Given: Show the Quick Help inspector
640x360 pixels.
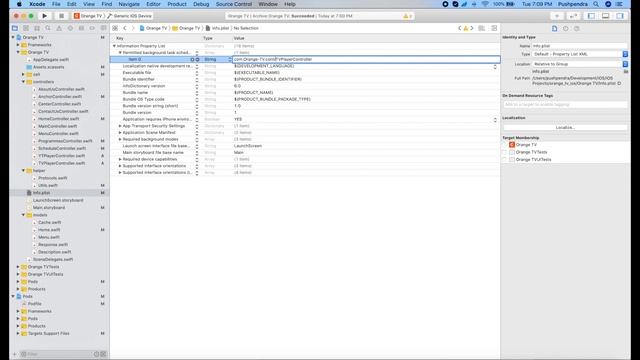Looking at the screenshot, I should point(576,29).
